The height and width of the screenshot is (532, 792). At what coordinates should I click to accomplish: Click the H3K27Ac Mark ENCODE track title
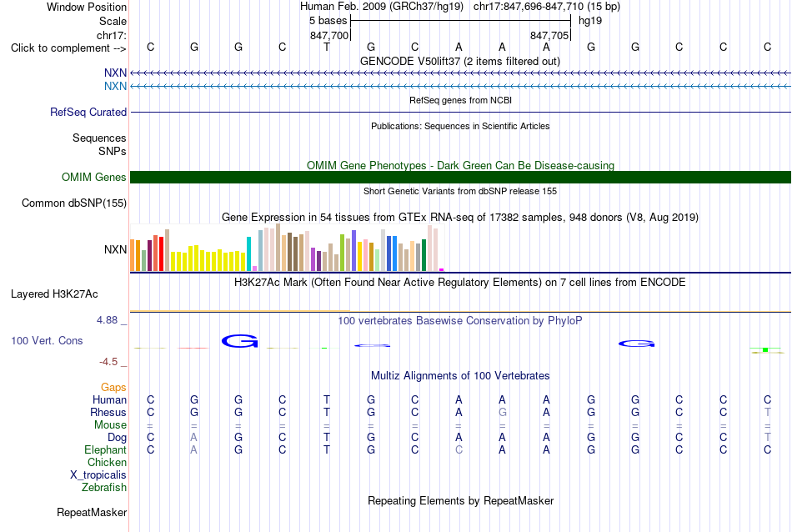point(459,282)
